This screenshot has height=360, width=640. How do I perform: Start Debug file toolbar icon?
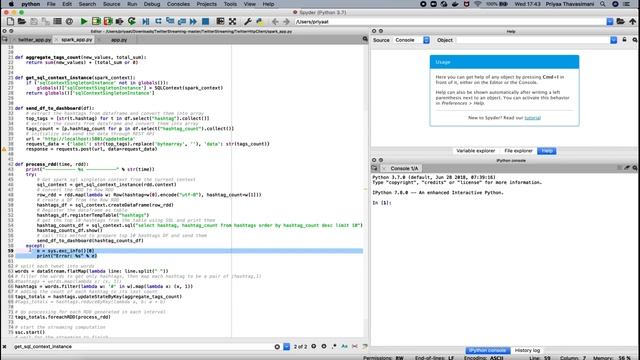(146, 22)
